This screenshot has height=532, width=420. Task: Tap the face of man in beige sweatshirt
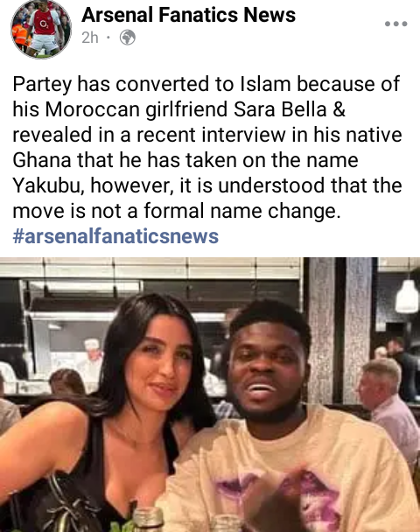266,368
